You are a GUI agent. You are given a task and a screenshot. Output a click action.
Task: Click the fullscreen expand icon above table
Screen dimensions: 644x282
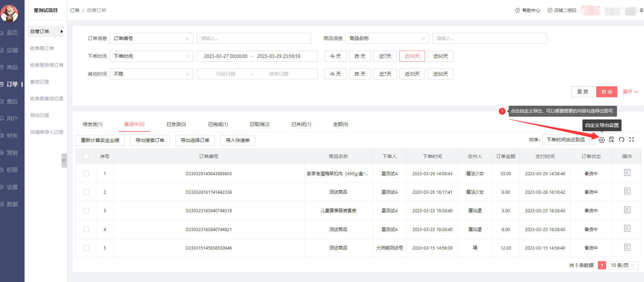coord(631,140)
